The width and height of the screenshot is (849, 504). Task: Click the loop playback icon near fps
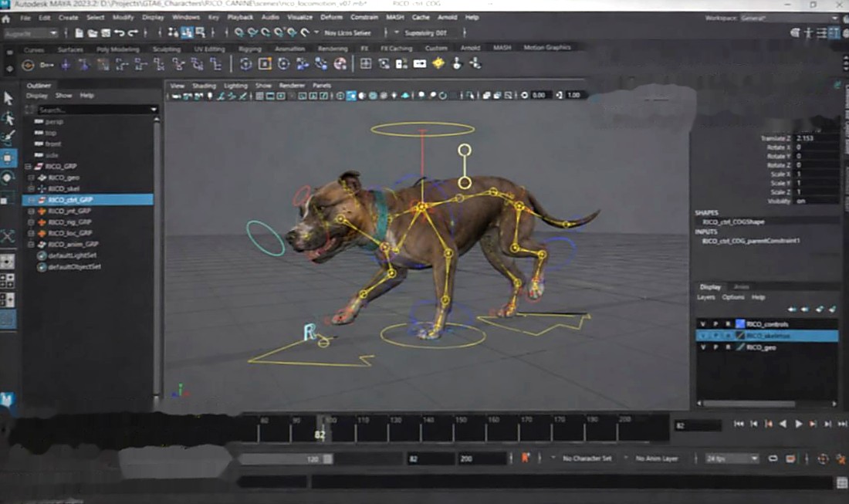pyautogui.click(x=773, y=458)
